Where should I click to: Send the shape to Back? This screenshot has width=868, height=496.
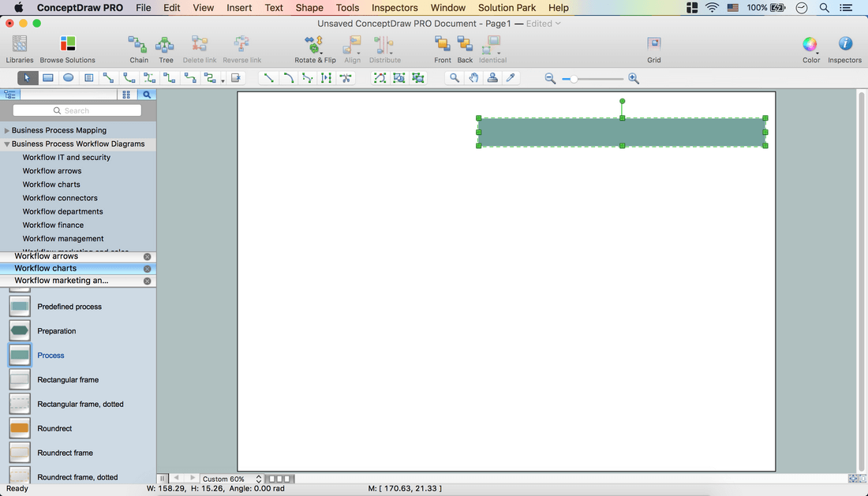(465, 49)
